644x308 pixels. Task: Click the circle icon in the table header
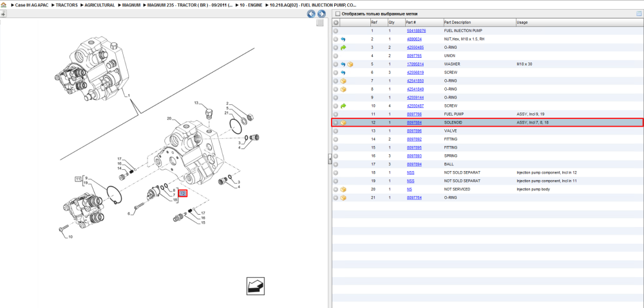336,22
